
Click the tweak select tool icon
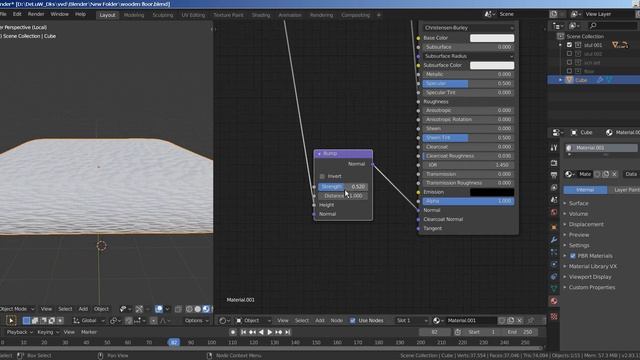(11, 320)
